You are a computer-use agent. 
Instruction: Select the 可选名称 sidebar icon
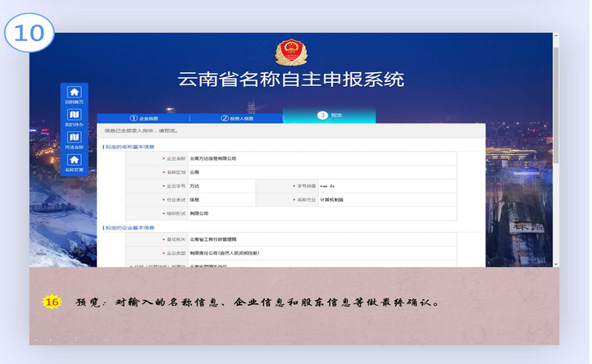(x=74, y=139)
